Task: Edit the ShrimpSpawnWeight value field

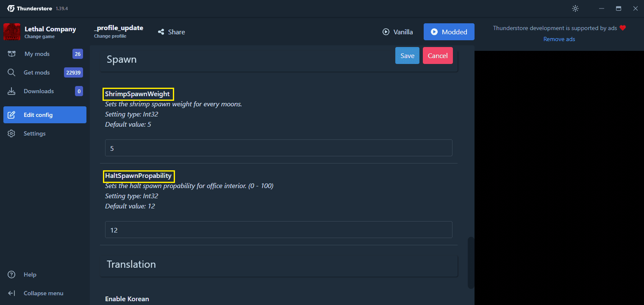Action: pos(279,148)
